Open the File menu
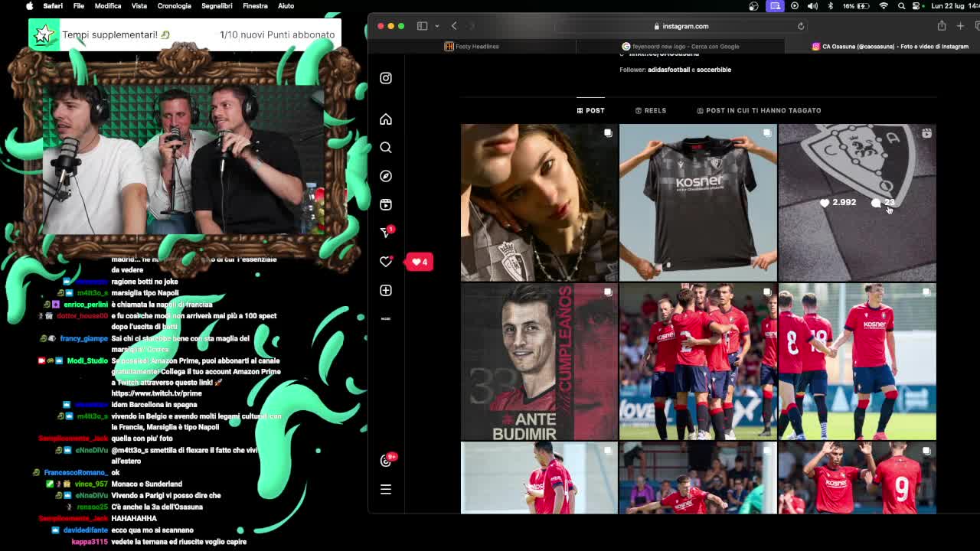 (x=79, y=6)
